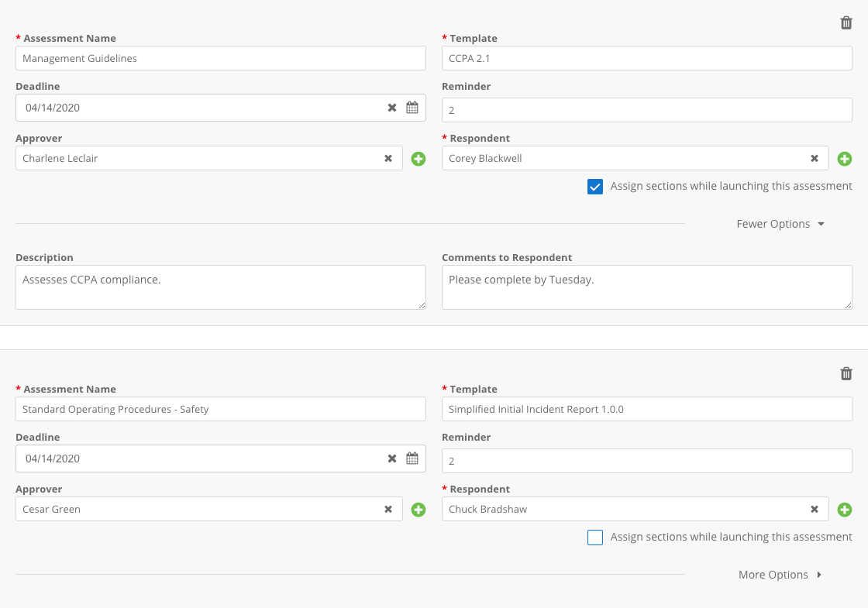Clear the Management Guidelines deadline date

(x=392, y=108)
